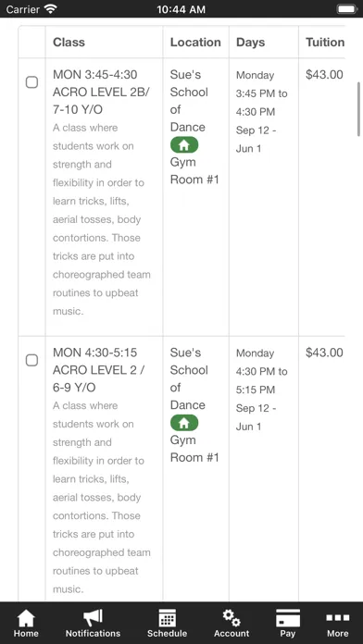Image resolution: width=363 pixels, height=644 pixels.
Task: Click MON 3:45-4:30 ACRO LEVEL 2B title
Action: click(x=101, y=92)
